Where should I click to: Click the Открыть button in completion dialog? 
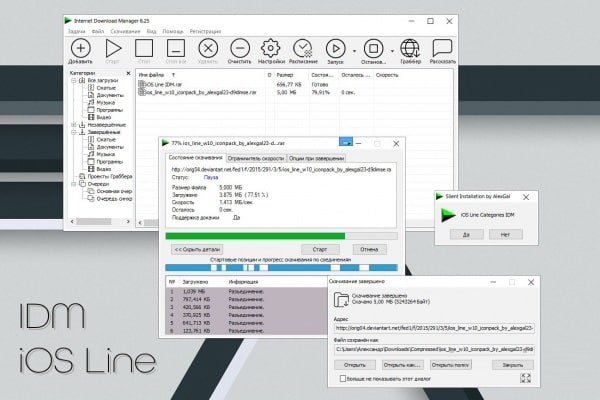click(x=354, y=365)
